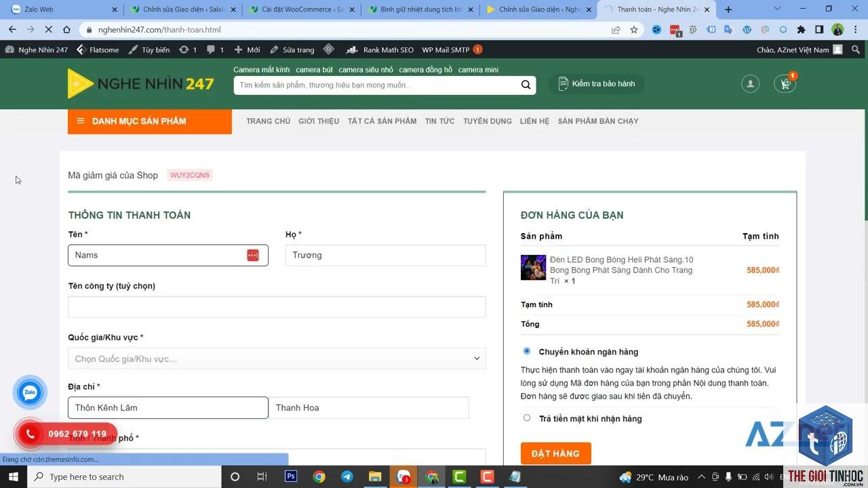Screen dimensions: 868x488
Task: Show hidden system tray icons
Action: 703,477
